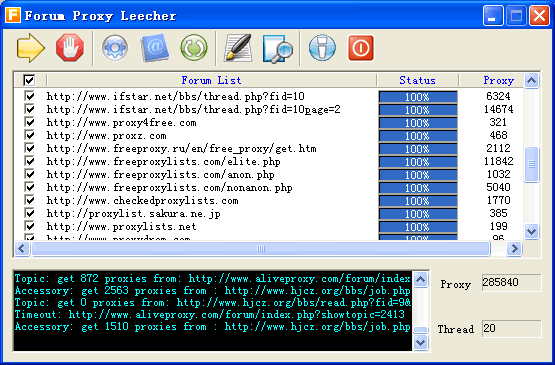Click the forum list scroll up arrow
This screenshot has height=365, width=555.
click(x=531, y=80)
